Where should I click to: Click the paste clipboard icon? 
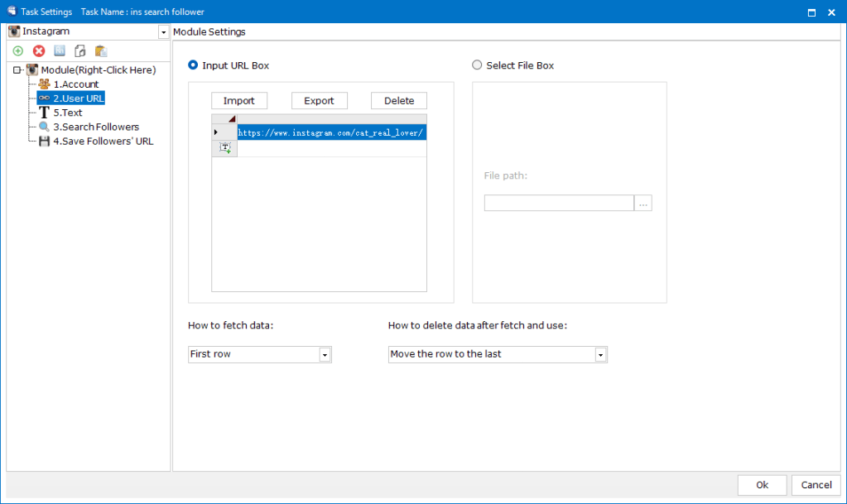click(x=101, y=51)
